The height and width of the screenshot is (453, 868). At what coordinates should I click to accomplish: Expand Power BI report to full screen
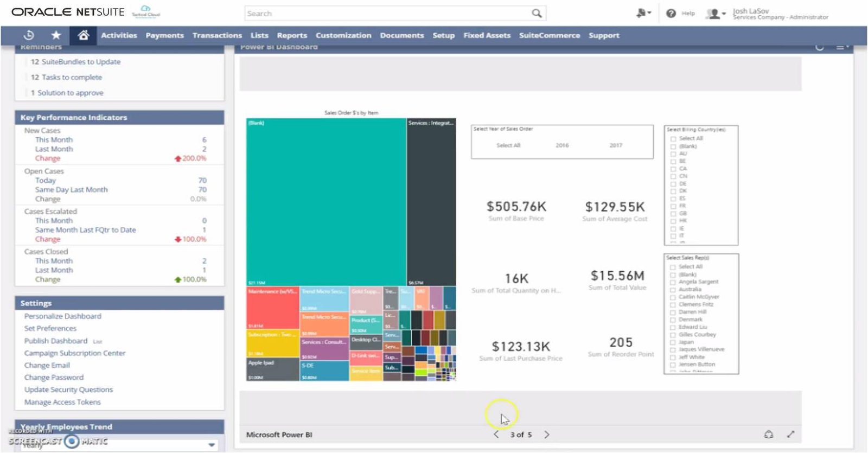791,434
